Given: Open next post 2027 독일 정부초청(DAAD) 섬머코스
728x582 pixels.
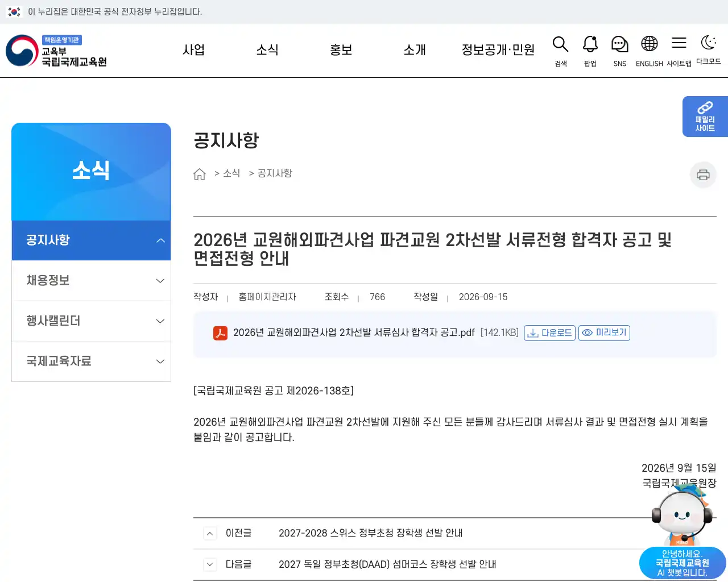Looking at the screenshot, I should [x=387, y=564].
